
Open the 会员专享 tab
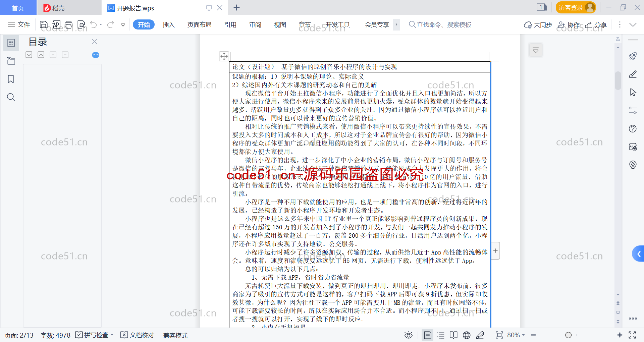[377, 24]
